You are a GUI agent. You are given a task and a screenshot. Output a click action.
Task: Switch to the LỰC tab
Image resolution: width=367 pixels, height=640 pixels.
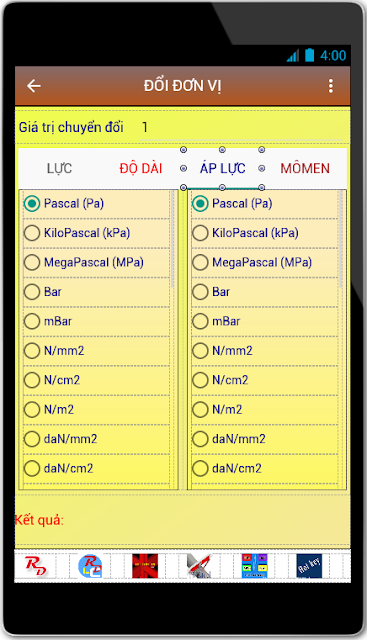point(60,168)
